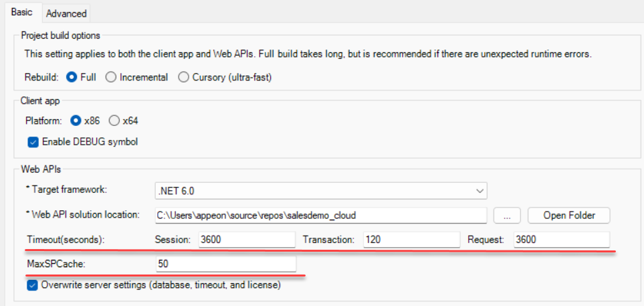The width and height of the screenshot is (644, 306).
Task: Uncheck Overwrite server settings checkbox
Action: coord(33,285)
